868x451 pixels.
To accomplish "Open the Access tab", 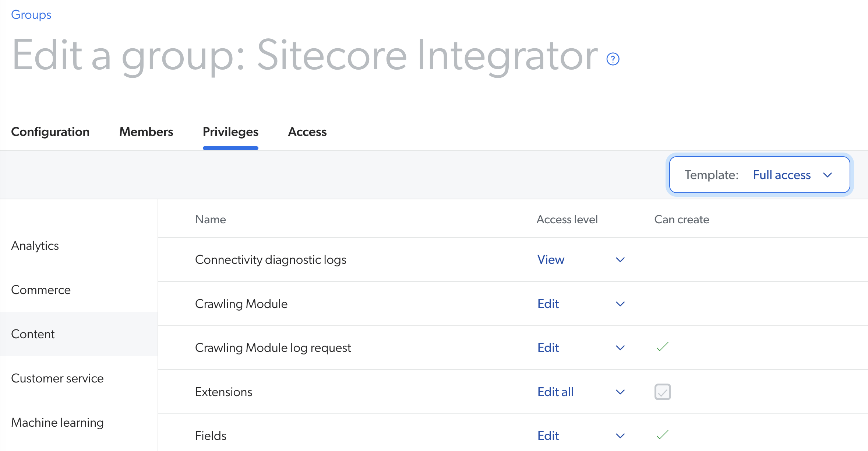I will point(307,132).
